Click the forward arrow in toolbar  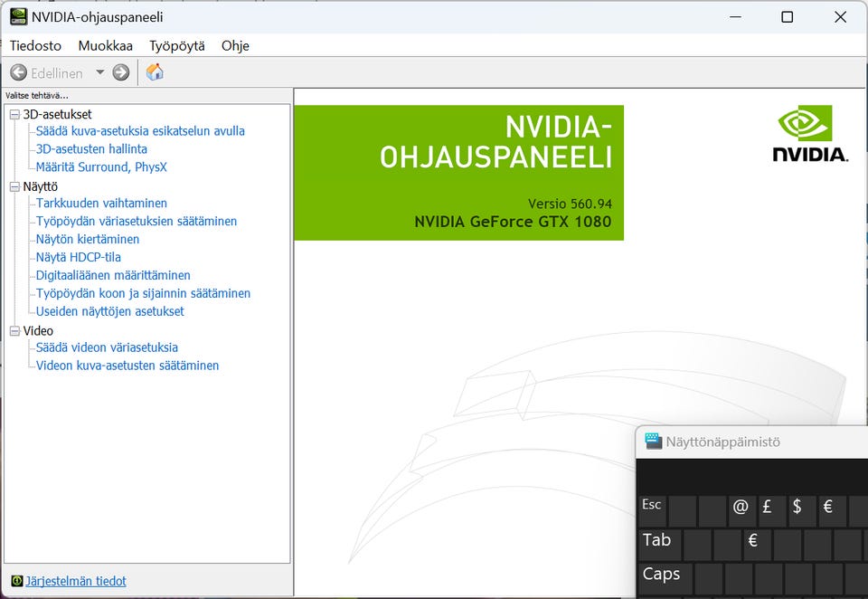(120, 72)
